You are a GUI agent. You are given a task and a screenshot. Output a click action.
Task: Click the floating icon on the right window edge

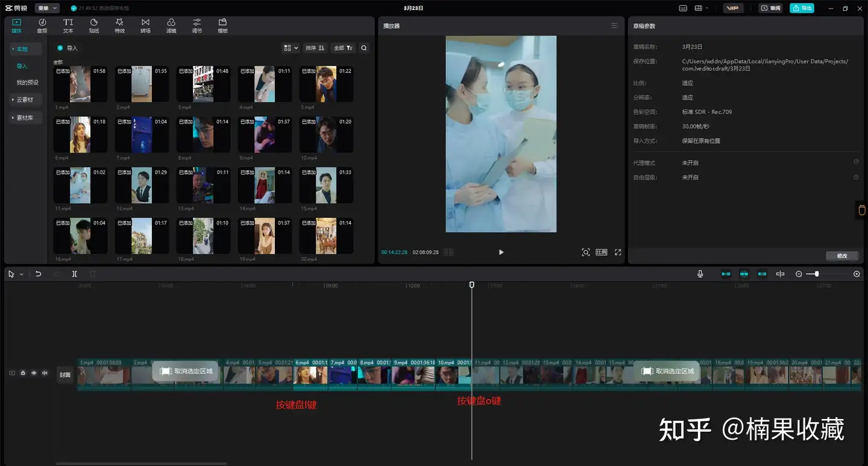tap(862, 210)
